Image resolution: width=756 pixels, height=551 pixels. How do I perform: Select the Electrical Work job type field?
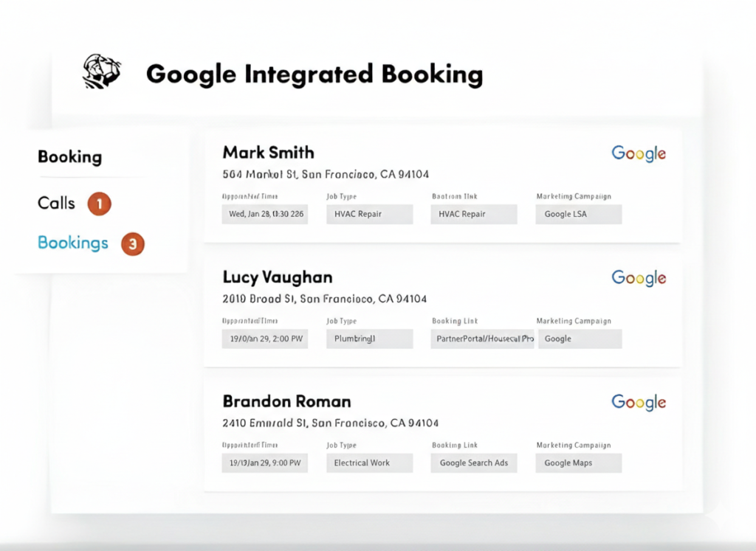click(369, 462)
